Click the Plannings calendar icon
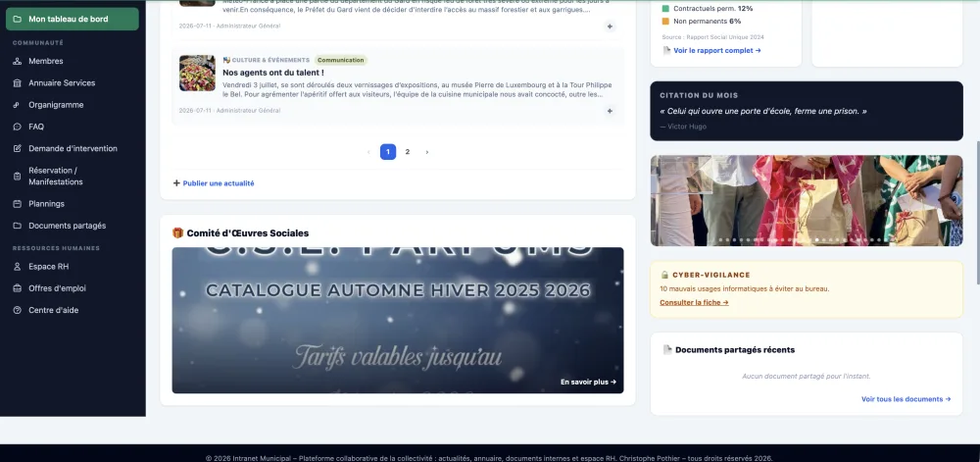The width and height of the screenshot is (980, 462). click(x=17, y=204)
